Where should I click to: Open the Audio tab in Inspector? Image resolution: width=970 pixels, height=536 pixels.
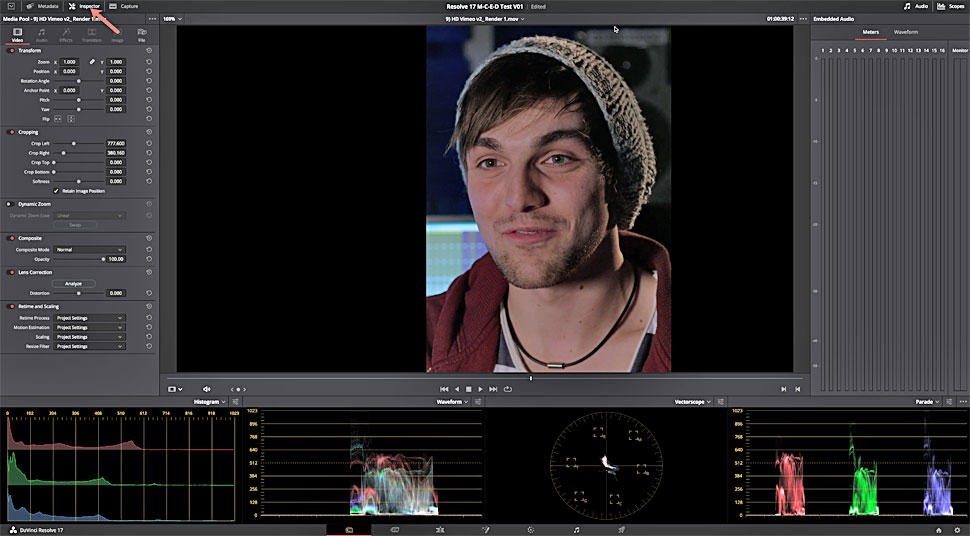pyautogui.click(x=42, y=36)
